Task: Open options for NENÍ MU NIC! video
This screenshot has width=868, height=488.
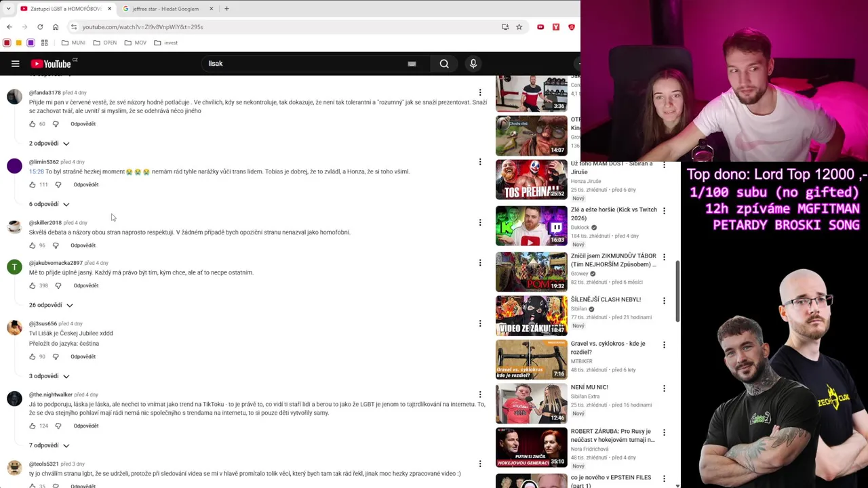Action: point(664,388)
